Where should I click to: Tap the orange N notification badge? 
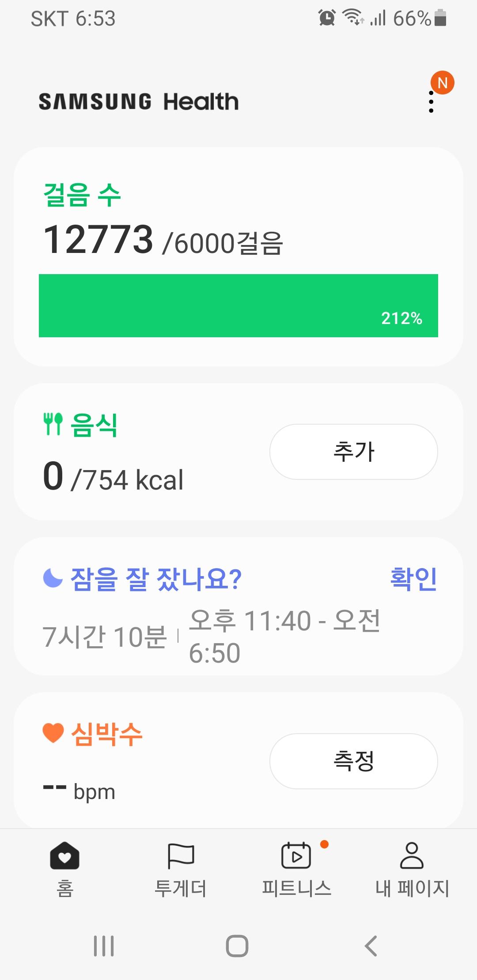[442, 83]
